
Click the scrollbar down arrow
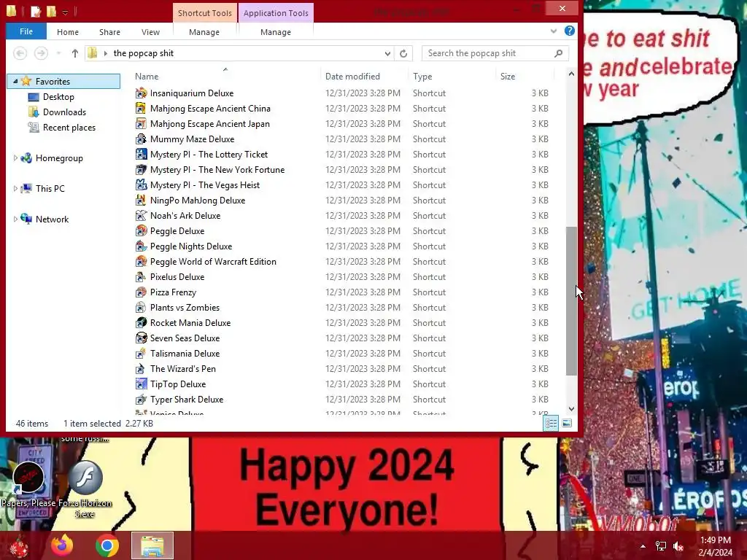click(x=571, y=408)
